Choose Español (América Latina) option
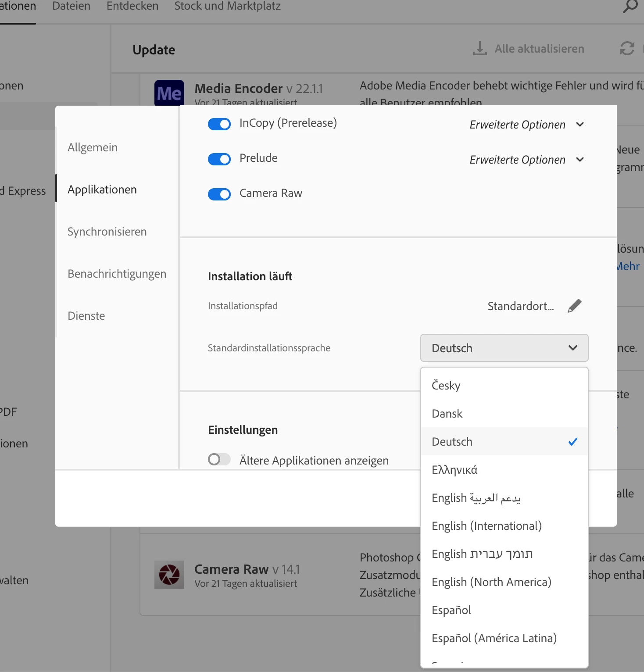 (x=504, y=638)
